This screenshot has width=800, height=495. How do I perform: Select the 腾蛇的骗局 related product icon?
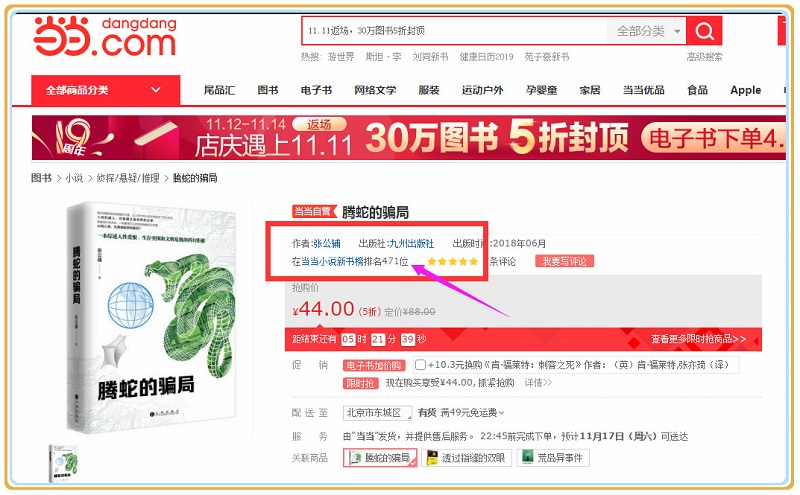(355, 458)
